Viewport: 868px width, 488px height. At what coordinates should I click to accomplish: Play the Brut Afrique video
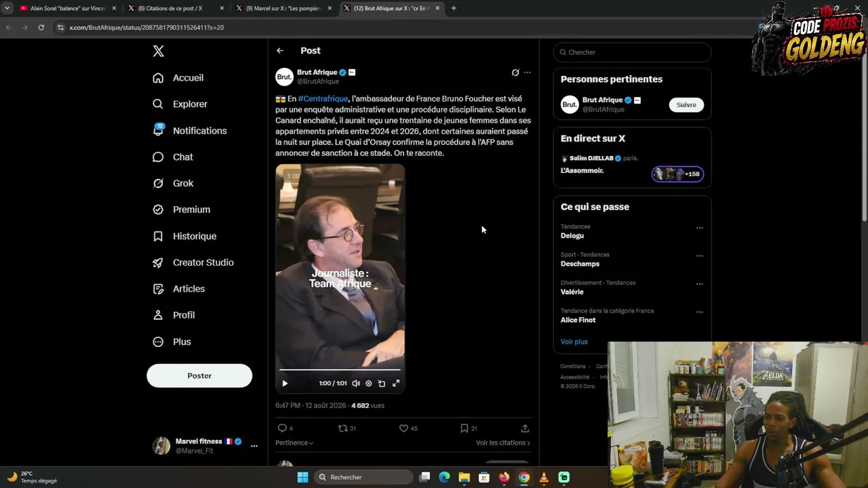click(x=285, y=384)
